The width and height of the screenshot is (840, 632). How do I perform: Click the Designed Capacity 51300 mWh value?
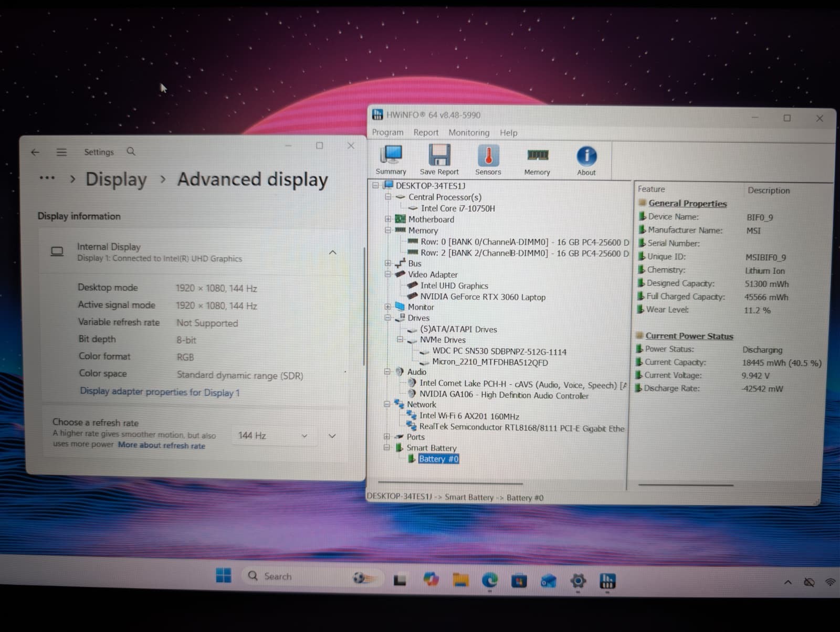pos(766,284)
